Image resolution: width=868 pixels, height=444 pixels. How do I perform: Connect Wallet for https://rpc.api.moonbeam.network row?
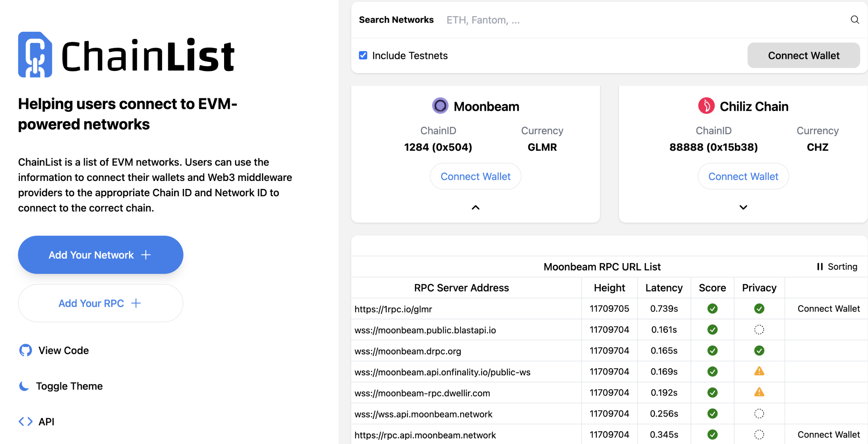pyautogui.click(x=828, y=434)
